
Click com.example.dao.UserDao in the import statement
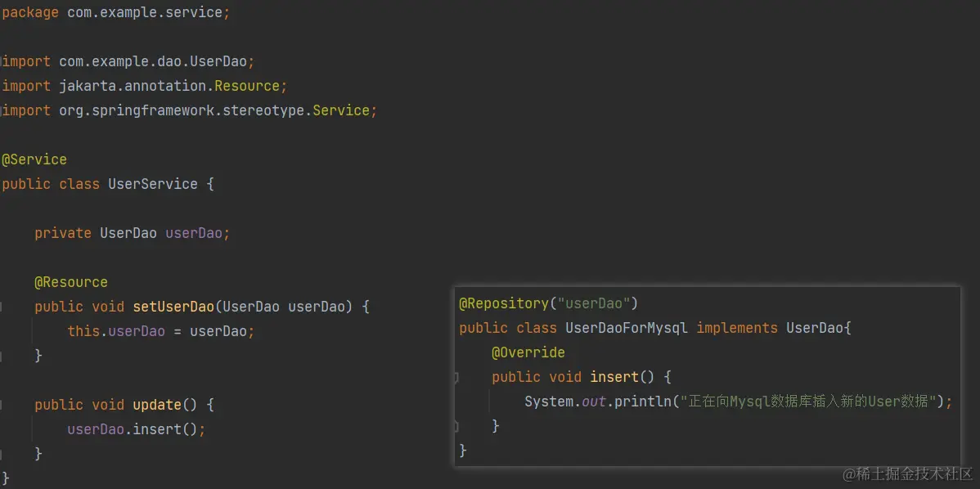pos(154,61)
